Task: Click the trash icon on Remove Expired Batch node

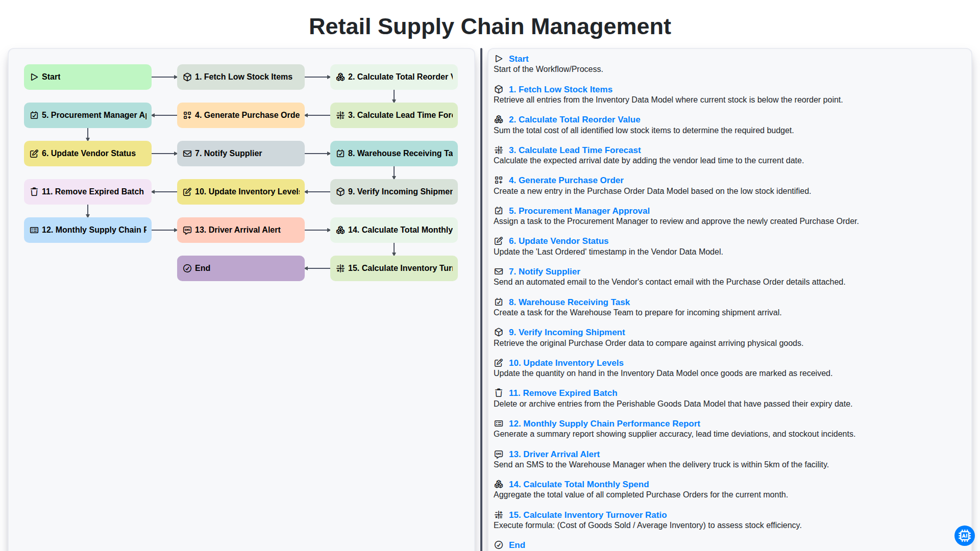Action: (34, 192)
